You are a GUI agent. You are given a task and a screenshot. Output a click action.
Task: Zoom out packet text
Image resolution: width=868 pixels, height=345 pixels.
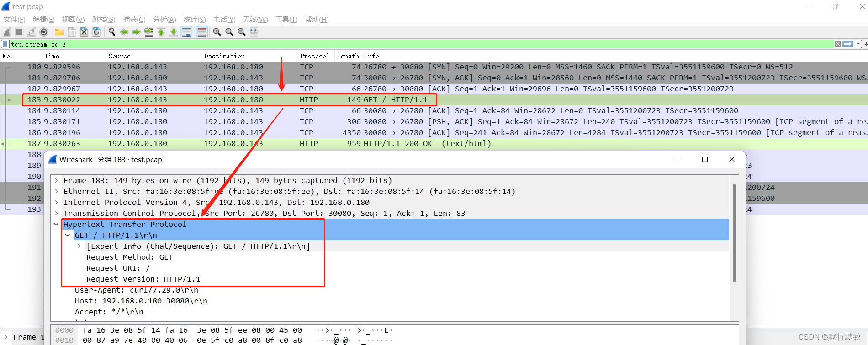229,32
